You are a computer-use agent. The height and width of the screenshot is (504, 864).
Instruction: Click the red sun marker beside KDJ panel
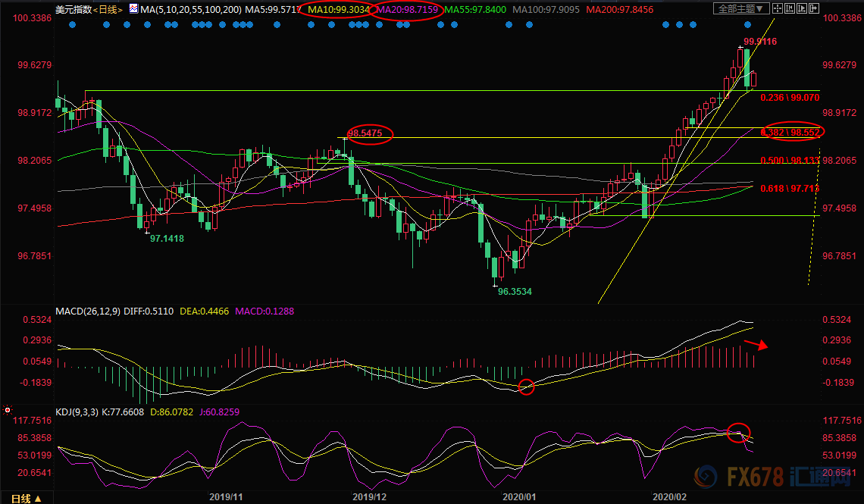[7, 410]
